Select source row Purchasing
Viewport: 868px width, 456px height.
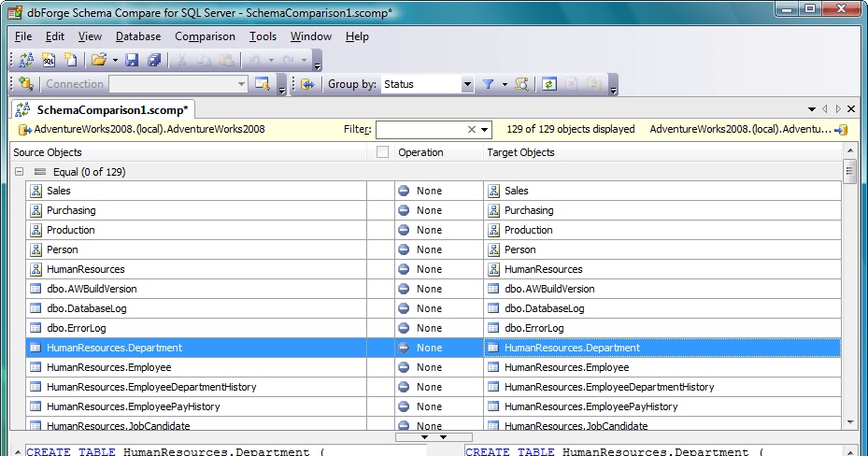tap(196, 210)
